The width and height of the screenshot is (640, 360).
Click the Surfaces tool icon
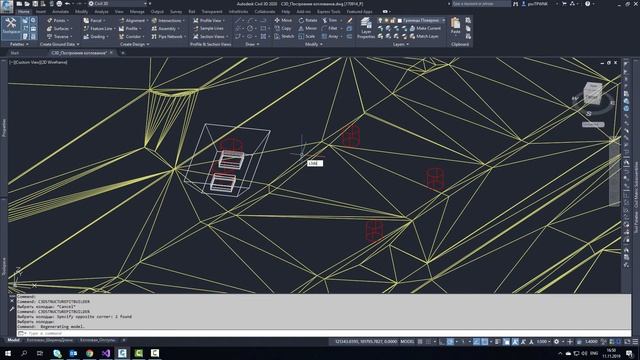[x=49, y=29]
